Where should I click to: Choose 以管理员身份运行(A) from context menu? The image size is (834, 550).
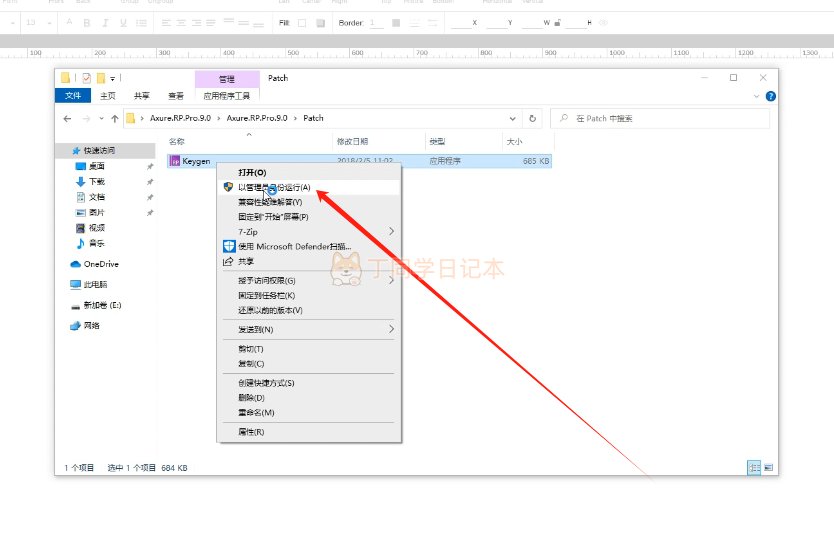(274, 187)
